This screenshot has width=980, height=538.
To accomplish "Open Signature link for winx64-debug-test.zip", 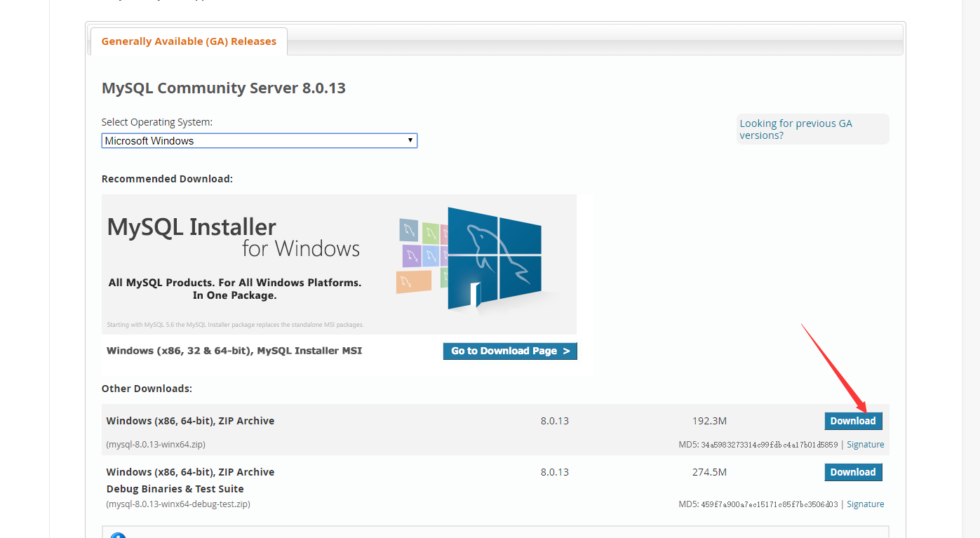I will 865,504.
